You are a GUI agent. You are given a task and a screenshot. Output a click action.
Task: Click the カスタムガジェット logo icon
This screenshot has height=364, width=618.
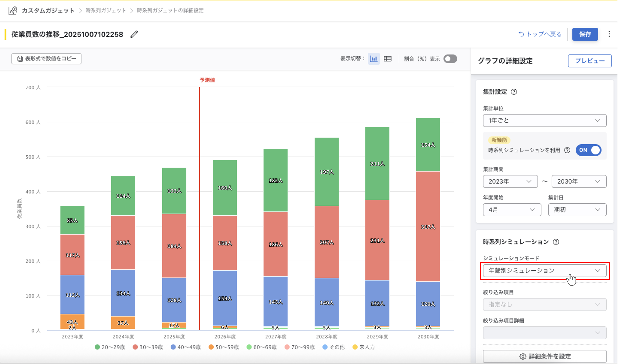[x=13, y=11]
